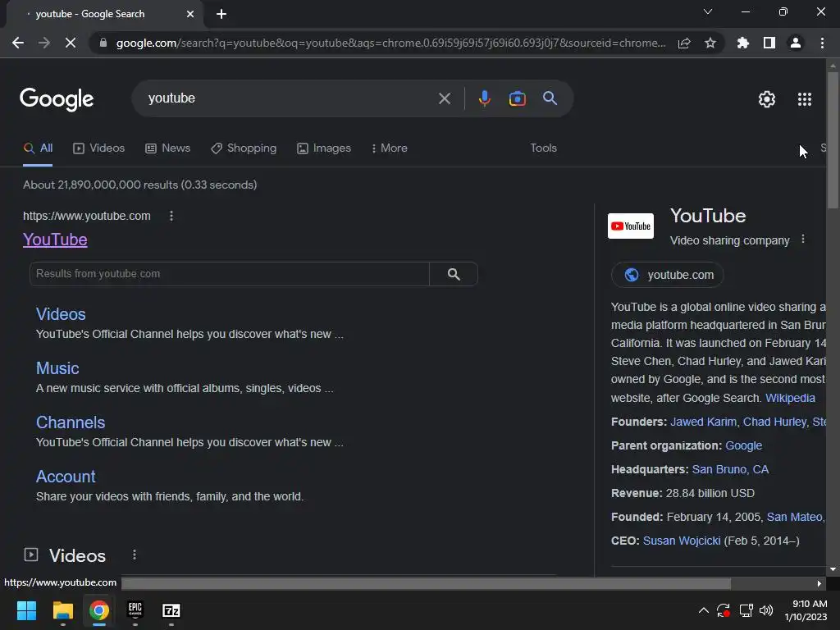This screenshot has height=630, width=840.
Task: Open the Chrome profile avatar
Action: 796,43
